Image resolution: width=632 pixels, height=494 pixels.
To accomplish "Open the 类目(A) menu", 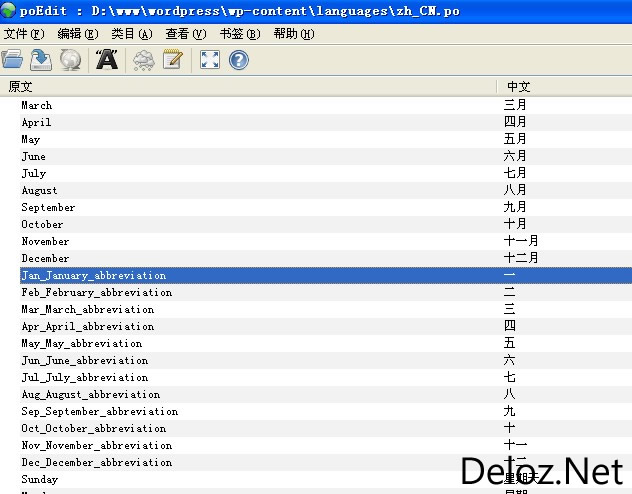I will coord(132,34).
